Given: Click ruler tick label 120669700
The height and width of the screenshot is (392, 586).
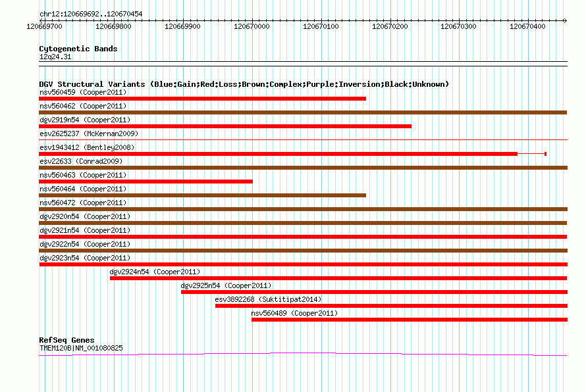Looking at the screenshot, I should pos(45,26).
